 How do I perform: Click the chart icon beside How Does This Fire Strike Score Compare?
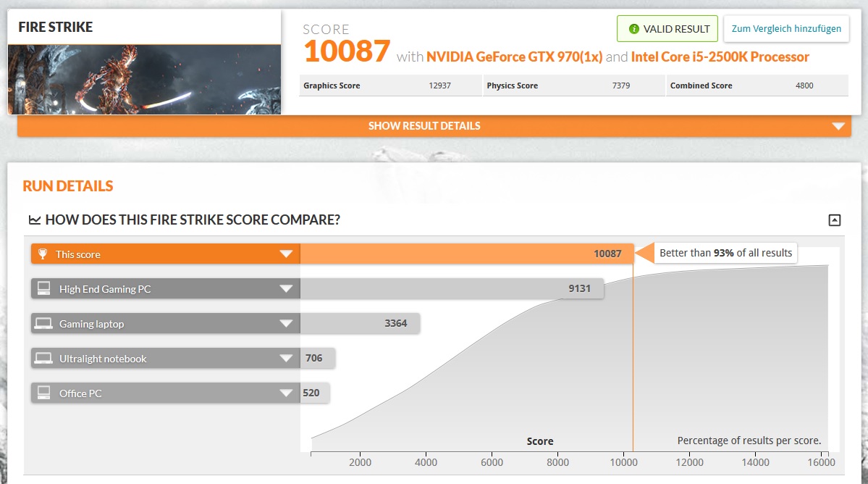(x=34, y=220)
